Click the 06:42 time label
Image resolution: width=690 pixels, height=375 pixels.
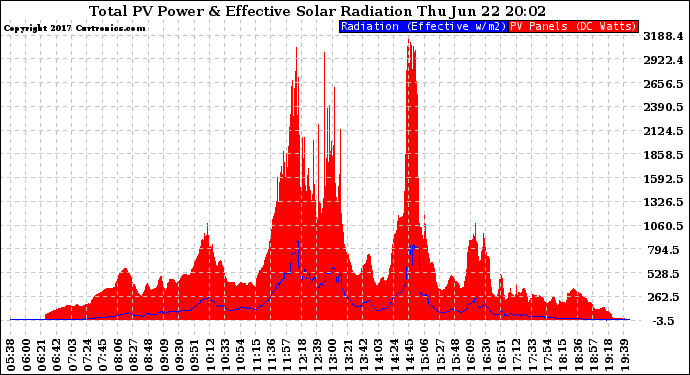point(57,355)
